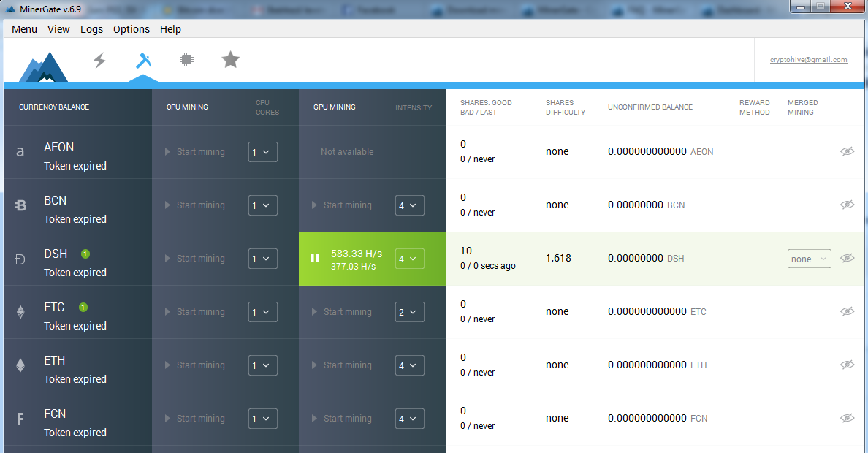Image resolution: width=868 pixels, height=453 pixels.
Task: Start AEON CPU mining
Action: [x=195, y=152]
